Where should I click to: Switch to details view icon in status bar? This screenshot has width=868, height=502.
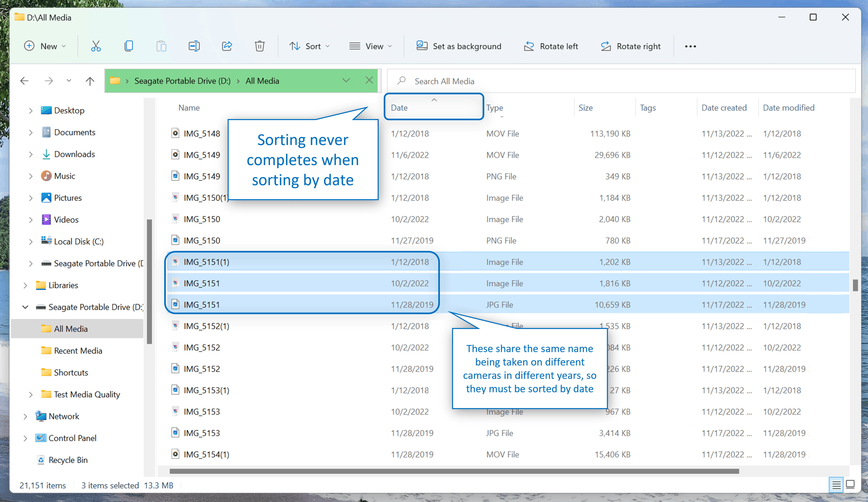pos(836,484)
